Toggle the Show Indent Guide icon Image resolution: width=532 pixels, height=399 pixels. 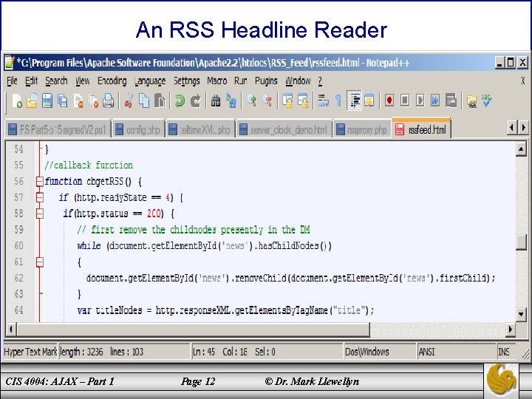[x=355, y=100]
